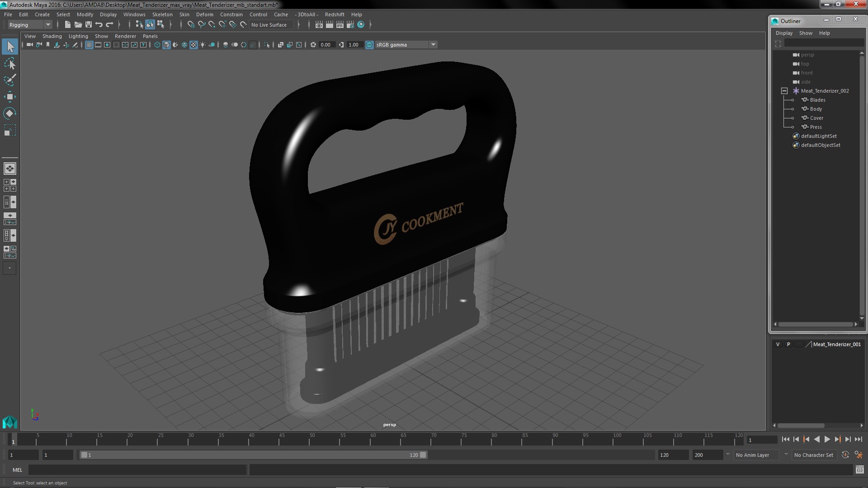
Task: Open the Render Settings window
Action: (x=350, y=25)
